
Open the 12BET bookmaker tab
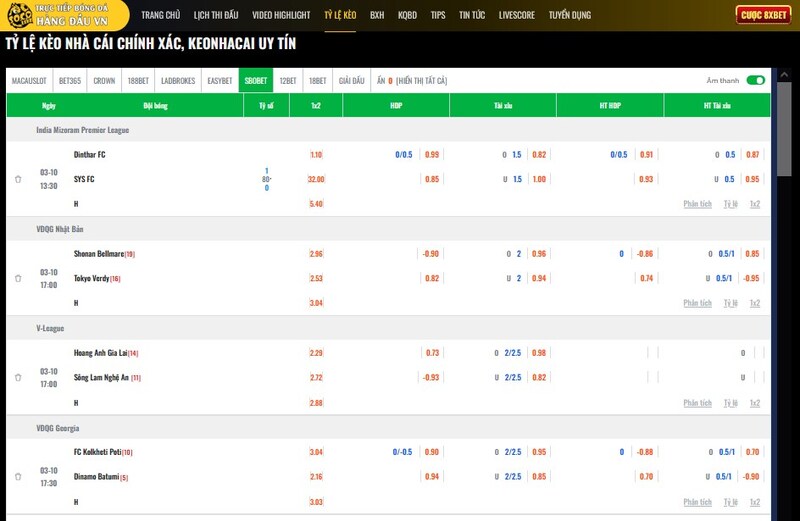pos(287,81)
